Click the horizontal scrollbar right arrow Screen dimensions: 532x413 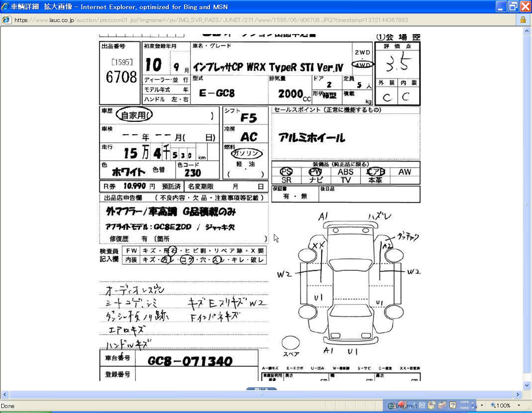(x=518, y=395)
